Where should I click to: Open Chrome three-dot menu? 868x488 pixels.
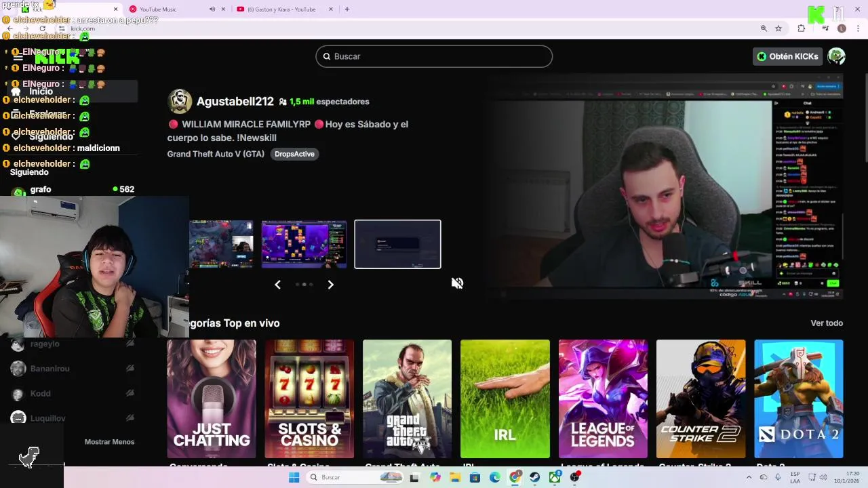click(x=859, y=28)
